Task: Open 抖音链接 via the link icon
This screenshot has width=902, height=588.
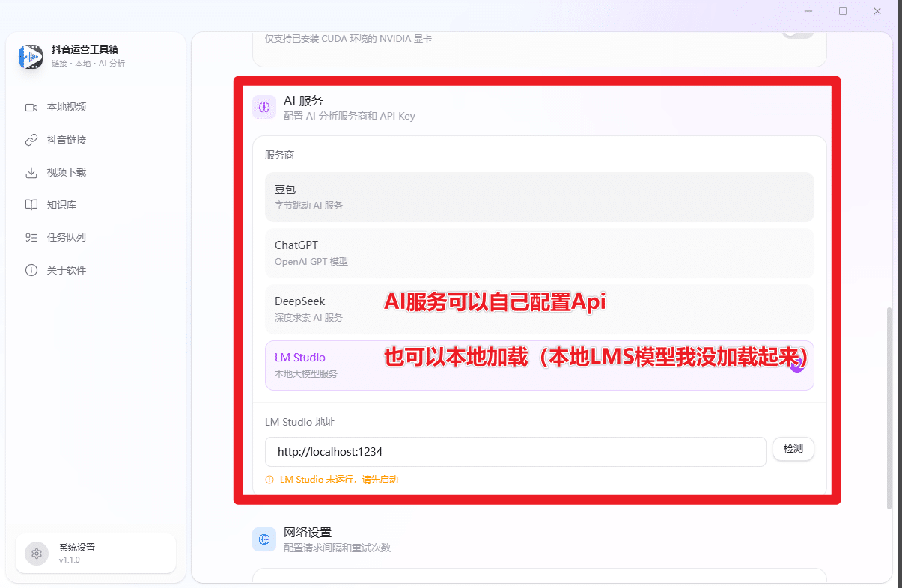Action: 31,140
